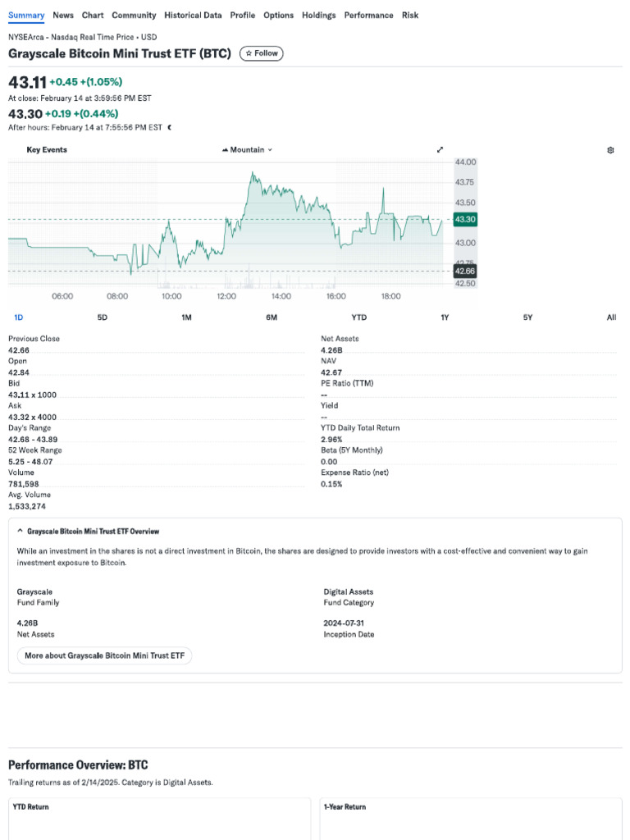Switch to the Summary tab
Image resolution: width=630 pixels, height=840 pixels.
point(26,15)
